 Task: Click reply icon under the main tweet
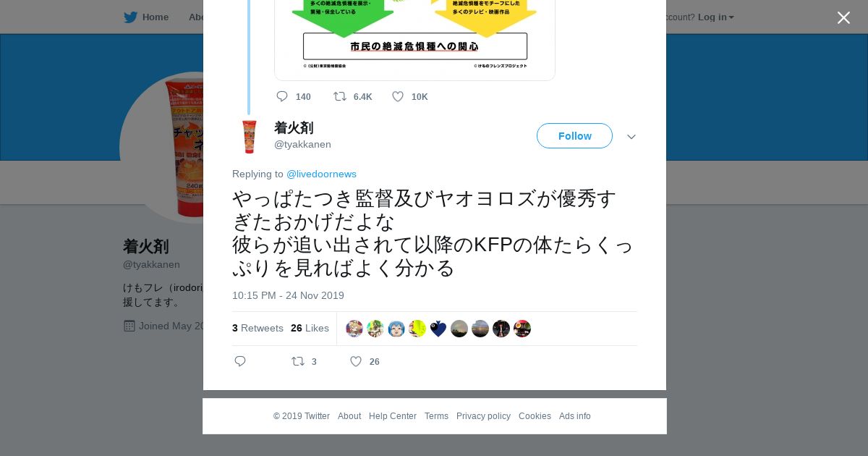click(240, 361)
